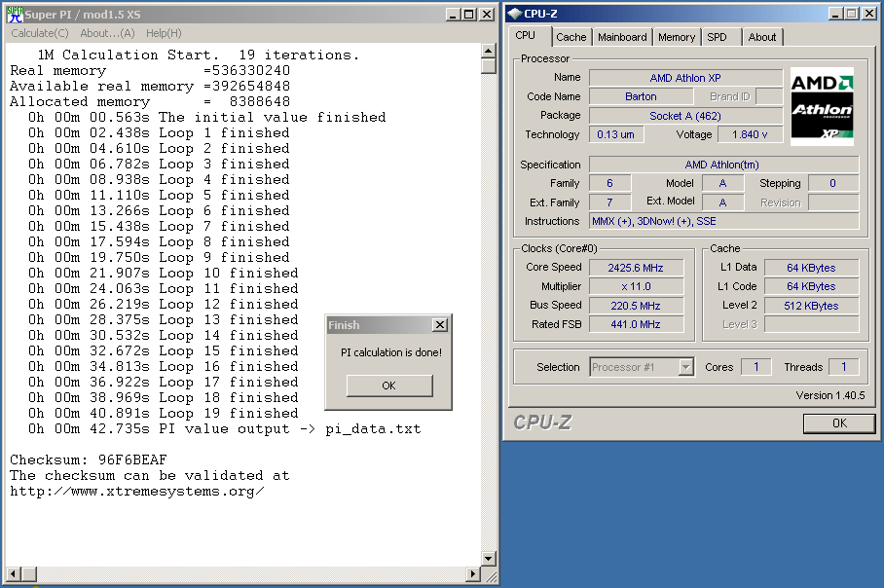Click the Voltage value '1.840 v'
Viewport: 884px width, 588px height.
click(x=750, y=134)
